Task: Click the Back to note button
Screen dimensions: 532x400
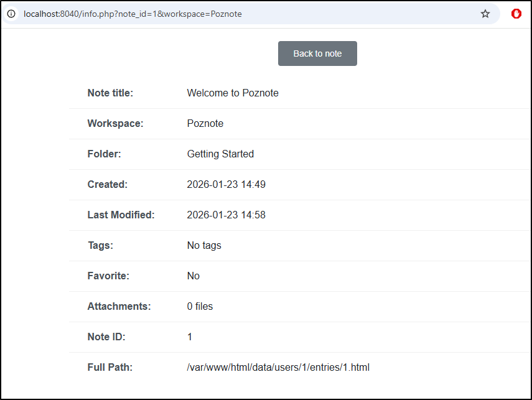Action: [317, 53]
